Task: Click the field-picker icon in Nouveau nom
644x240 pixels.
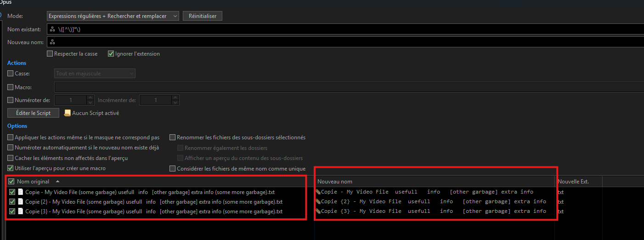Action: (53, 42)
